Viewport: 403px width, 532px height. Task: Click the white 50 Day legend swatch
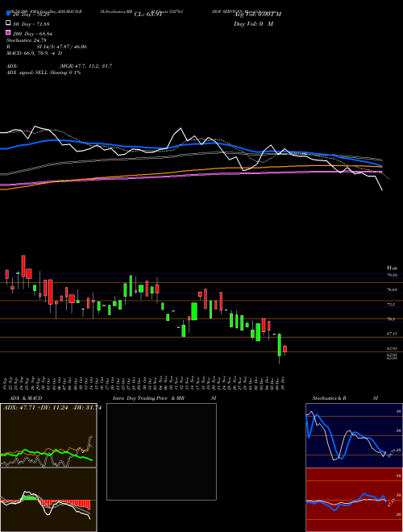point(9,23)
